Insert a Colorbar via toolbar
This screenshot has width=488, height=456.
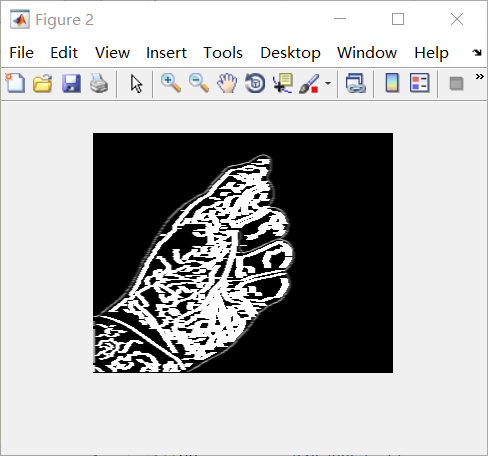[392, 83]
